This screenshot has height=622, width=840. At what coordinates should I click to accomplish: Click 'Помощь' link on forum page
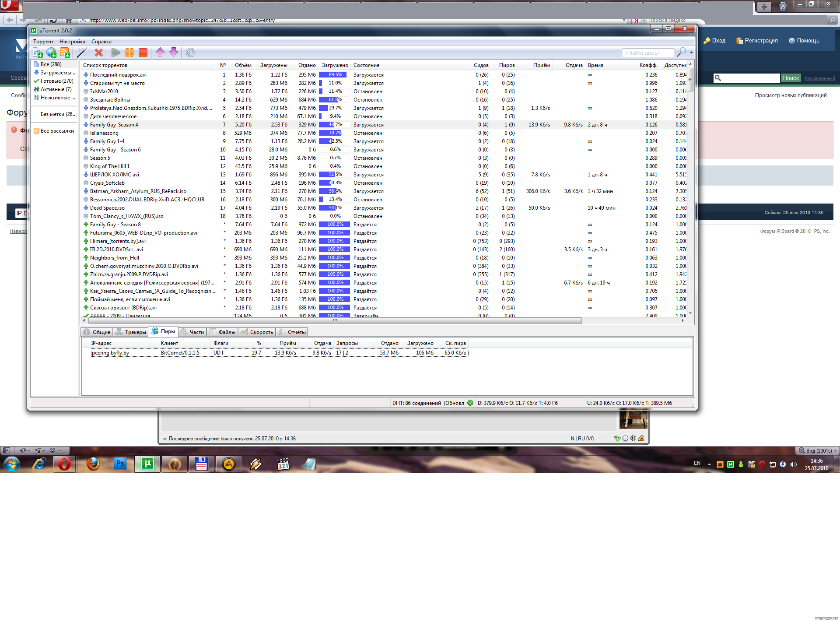[x=804, y=41]
